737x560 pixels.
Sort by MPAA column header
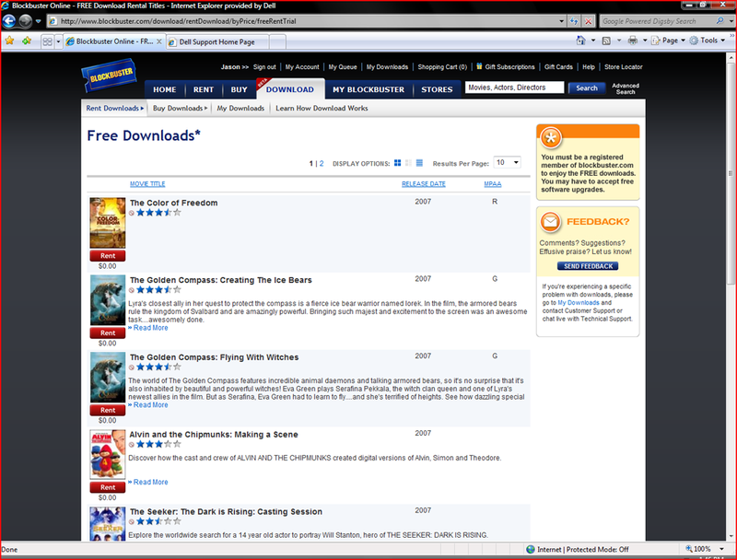(x=493, y=183)
